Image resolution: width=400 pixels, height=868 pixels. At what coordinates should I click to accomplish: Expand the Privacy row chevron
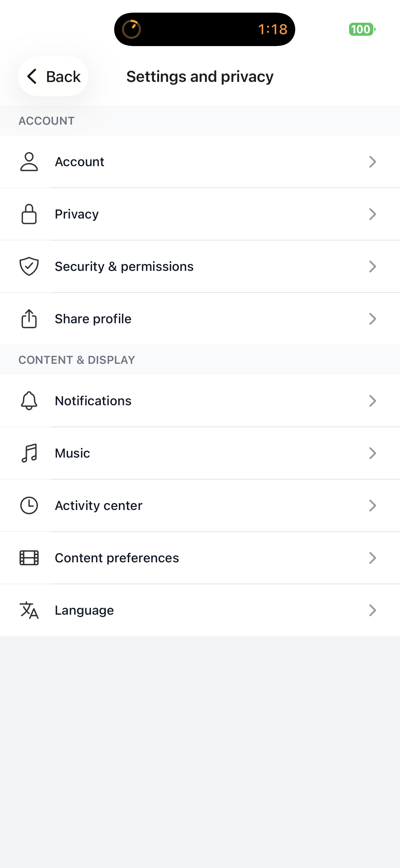pyautogui.click(x=372, y=214)
